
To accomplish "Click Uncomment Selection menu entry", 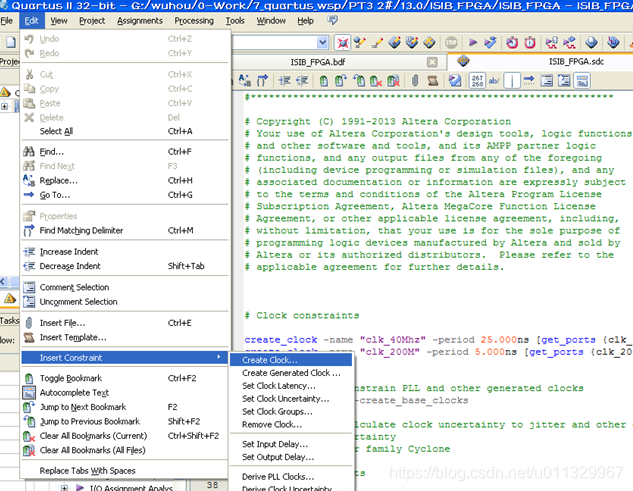I will pos(125,302).
